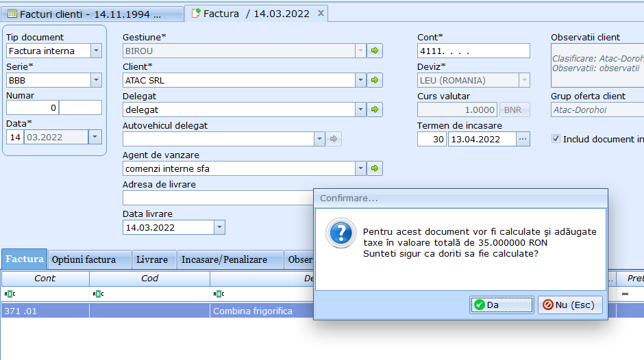Click ellipsis button beside Termen de incasare

click(x=523, y=139)
